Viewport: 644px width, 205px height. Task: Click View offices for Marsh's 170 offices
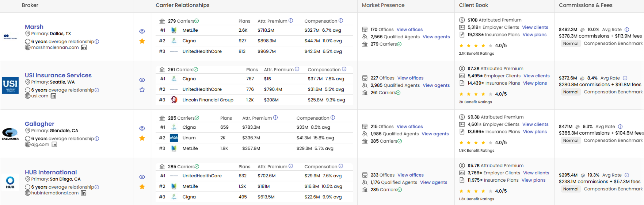tap(409, 30)
